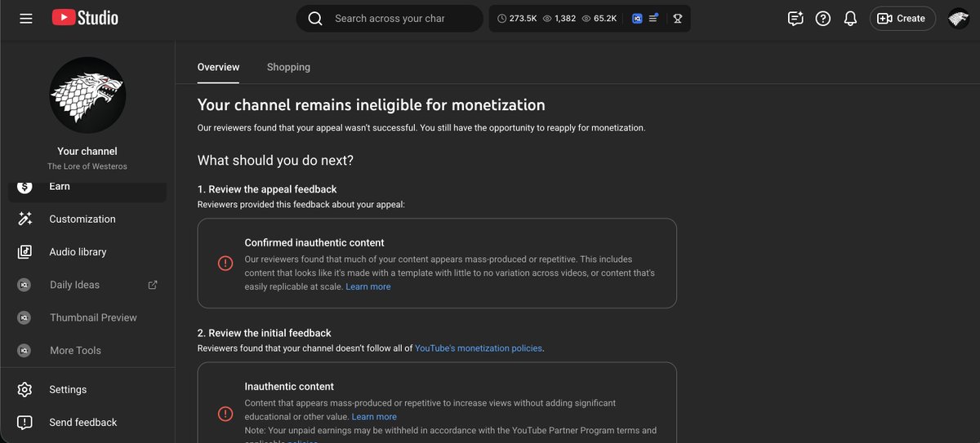Open More Tools in the sidebar

87,350
